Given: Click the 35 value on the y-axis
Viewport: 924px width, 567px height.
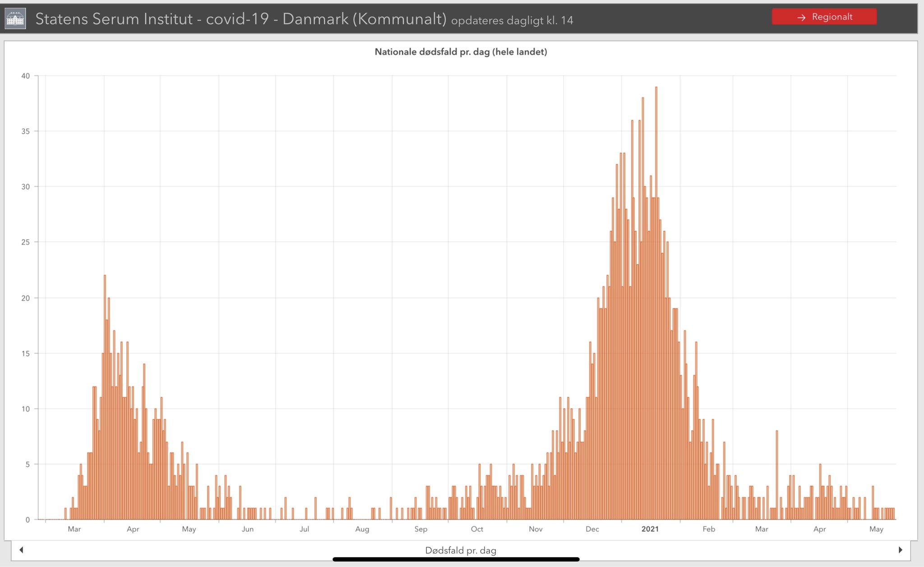Looking at the screenshot, I should click(26, 131).
